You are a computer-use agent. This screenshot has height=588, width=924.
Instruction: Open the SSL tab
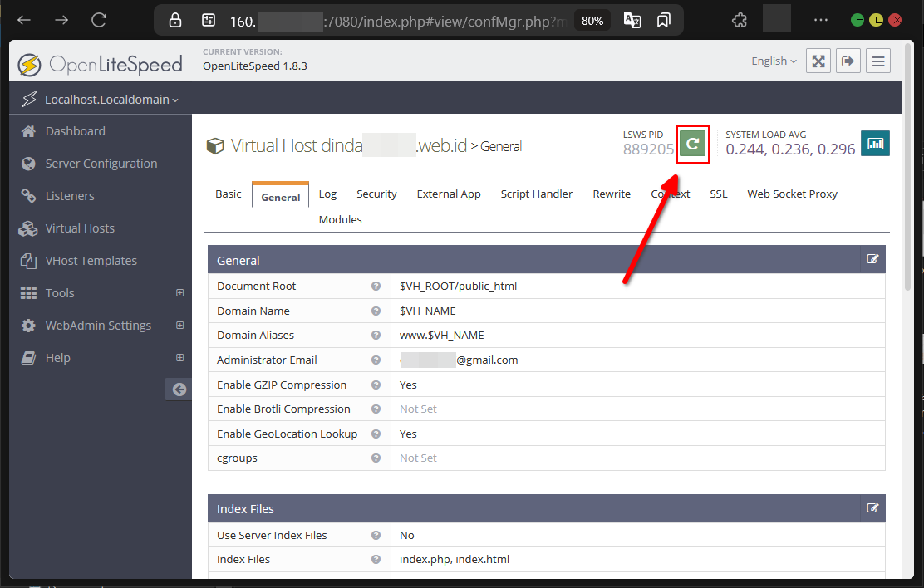(718, 194)
